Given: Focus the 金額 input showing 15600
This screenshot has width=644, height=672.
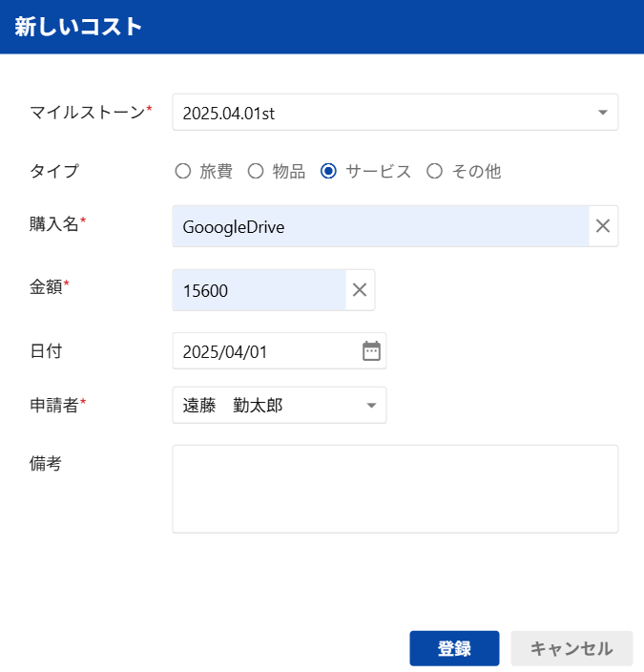Looking at the screenshot, I should point(259,290).
